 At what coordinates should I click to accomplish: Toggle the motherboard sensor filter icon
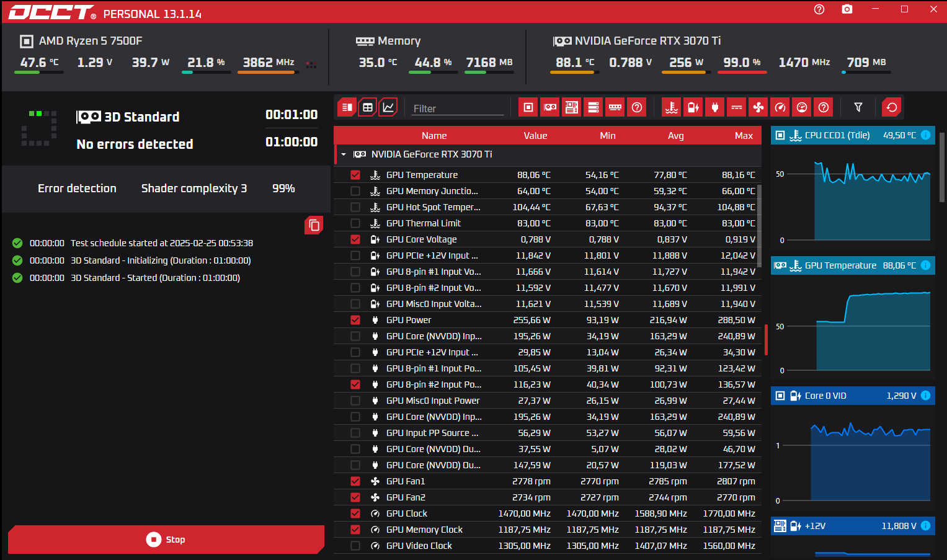(x=572, y=107)
